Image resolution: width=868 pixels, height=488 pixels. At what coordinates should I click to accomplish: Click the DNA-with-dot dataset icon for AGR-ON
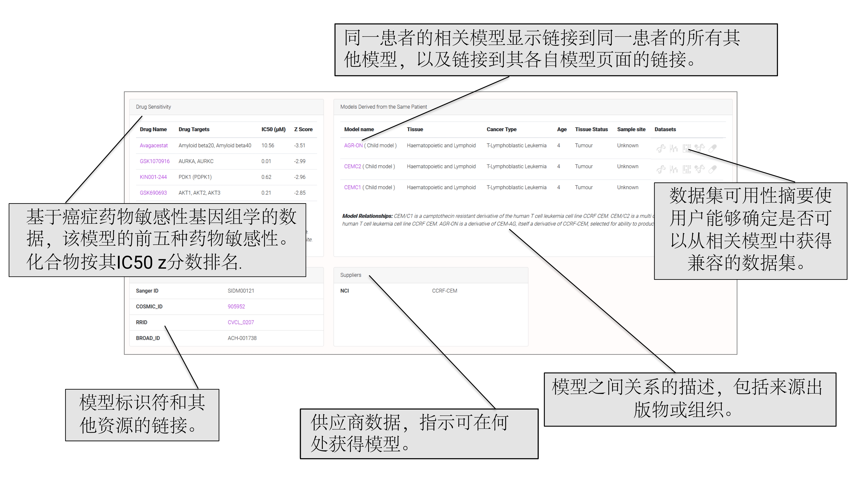700,148
